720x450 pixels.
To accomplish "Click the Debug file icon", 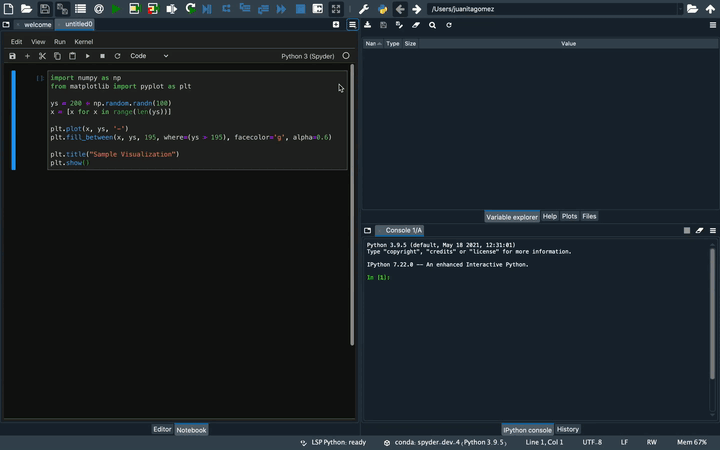I will tap(207, 9).
